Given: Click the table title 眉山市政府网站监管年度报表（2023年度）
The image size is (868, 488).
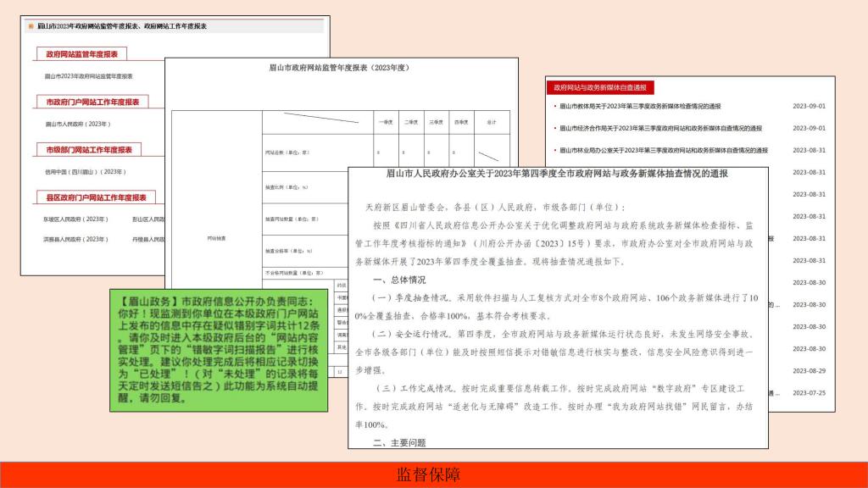Looking at the screenshot, I should click(x=341, y=68).
